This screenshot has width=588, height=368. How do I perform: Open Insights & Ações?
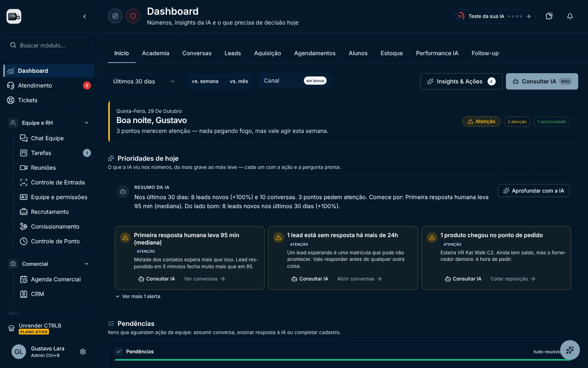coord(461,81)
